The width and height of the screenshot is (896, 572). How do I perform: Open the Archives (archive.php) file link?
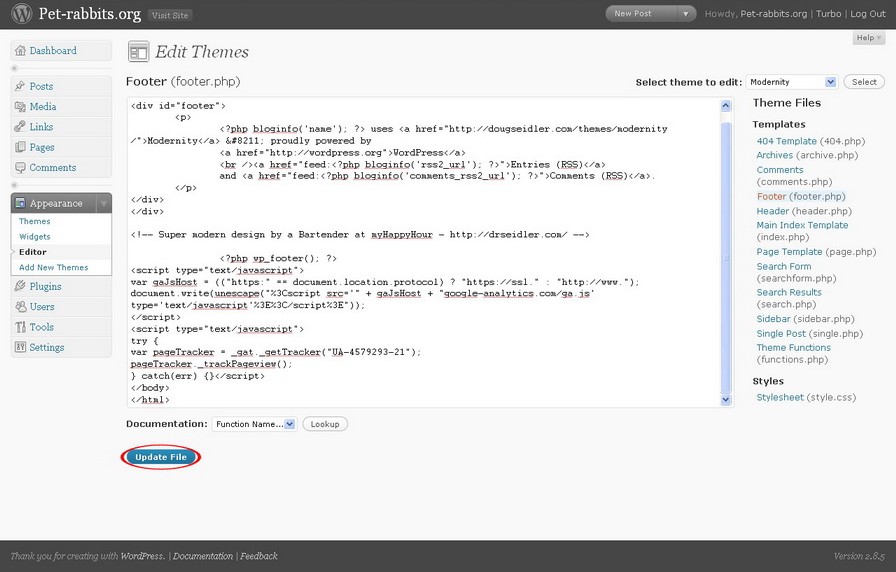pyautogui.click(x=774, y=155)
